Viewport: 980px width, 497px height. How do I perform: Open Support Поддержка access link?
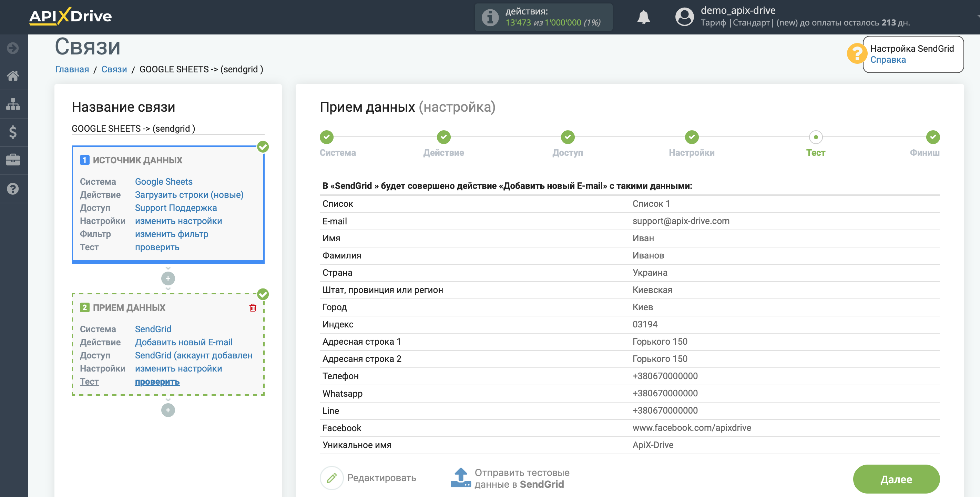(x=176, y=208)
